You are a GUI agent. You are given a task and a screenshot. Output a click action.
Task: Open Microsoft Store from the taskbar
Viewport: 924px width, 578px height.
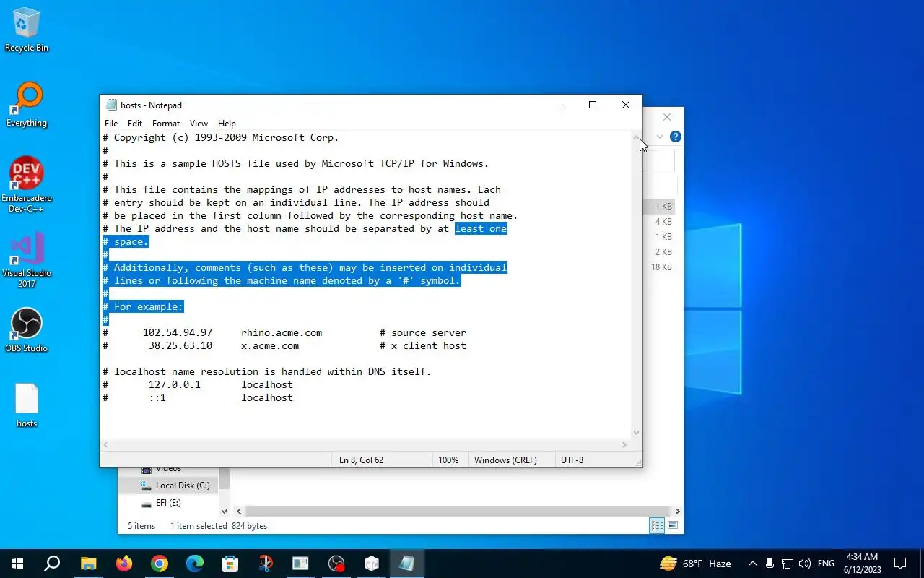[230, 564]
